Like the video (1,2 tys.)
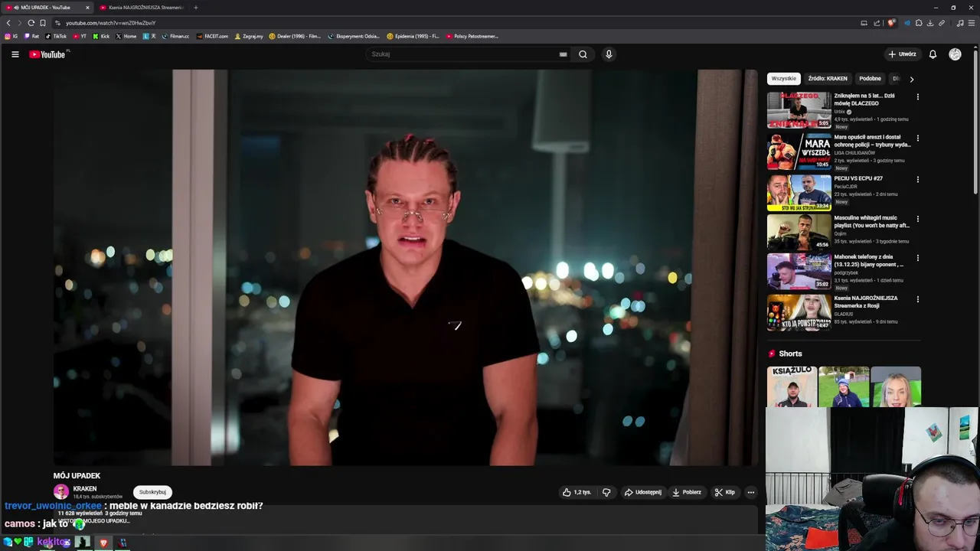This screenshot has height=551, width=980. click(x=577, y=492)
